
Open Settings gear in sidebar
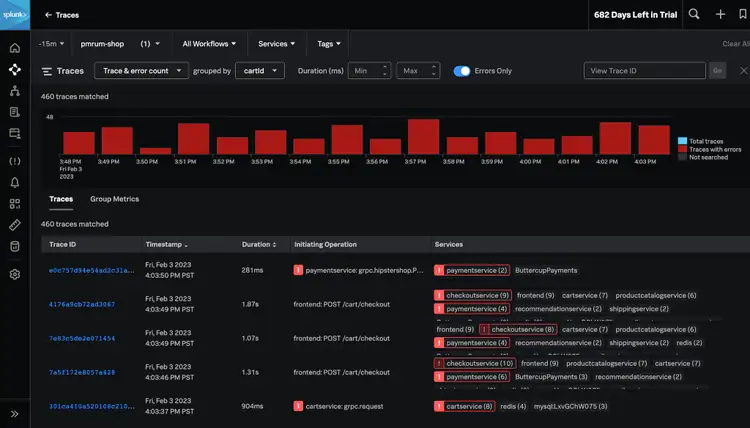point(15,274)
